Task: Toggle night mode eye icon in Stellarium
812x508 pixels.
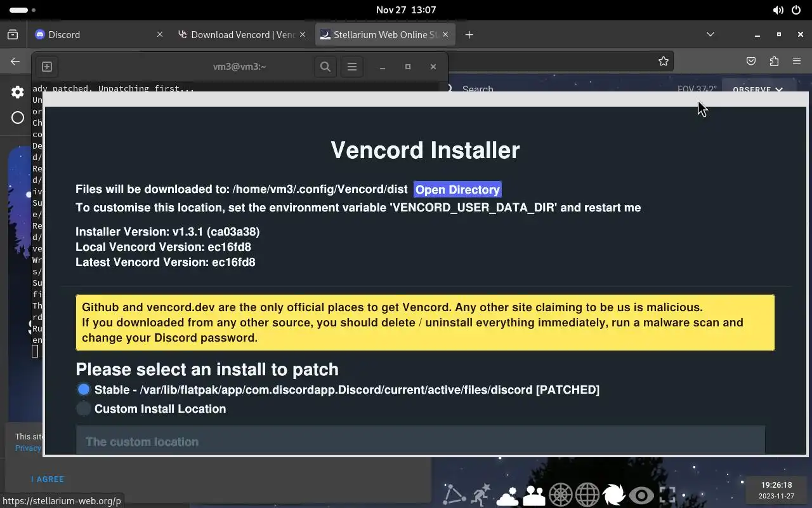Action: [x=641, y=495]
